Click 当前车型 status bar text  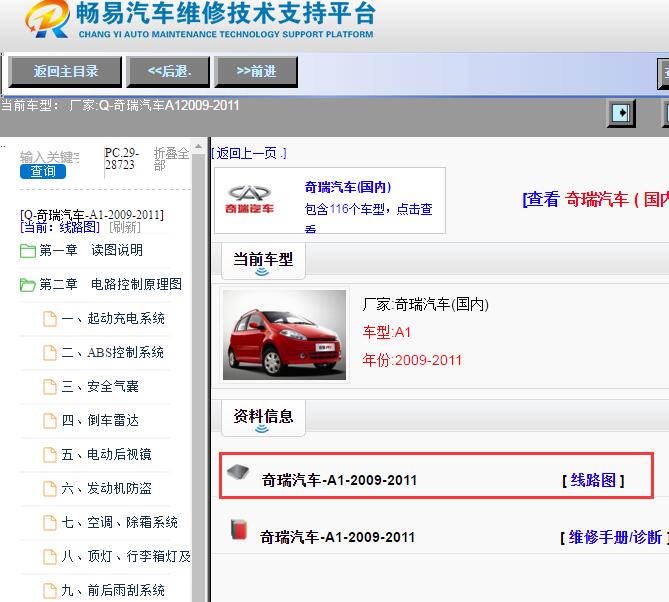(x=120, y=105)
